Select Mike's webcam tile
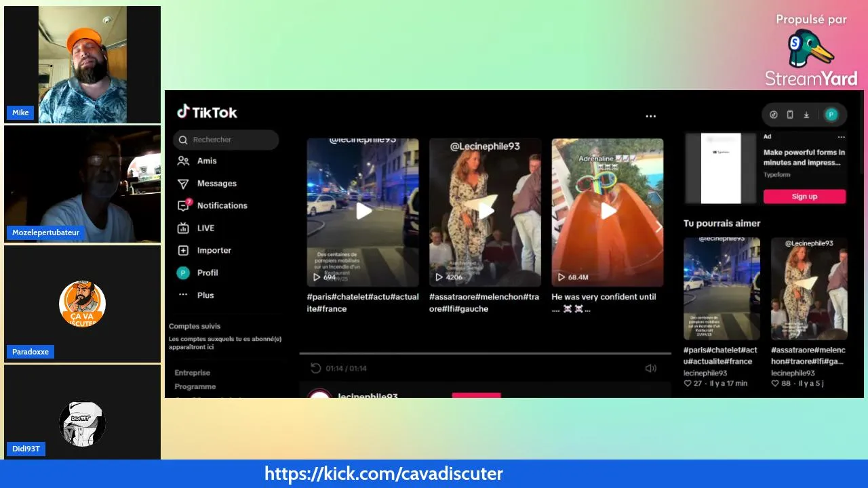 coord(82,64)
